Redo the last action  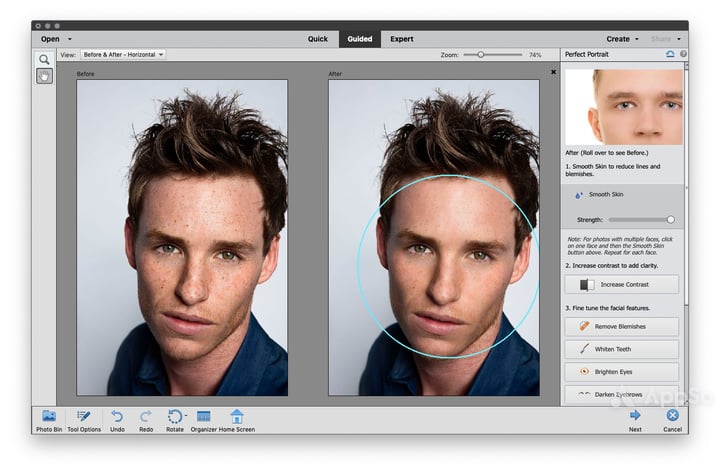146,421
